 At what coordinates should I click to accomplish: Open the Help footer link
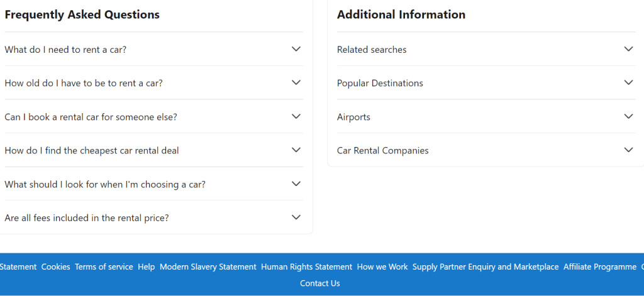tap(146, 266)
